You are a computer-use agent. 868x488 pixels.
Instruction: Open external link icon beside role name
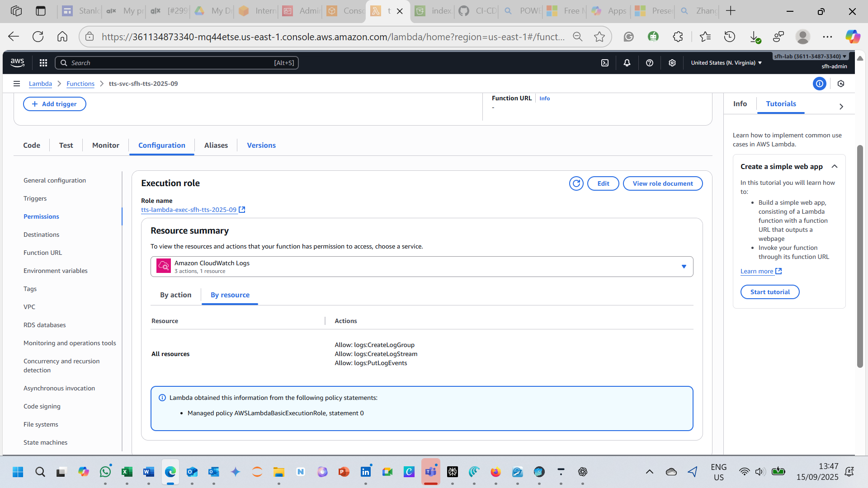pyautogui.click(x=242, y=210)
